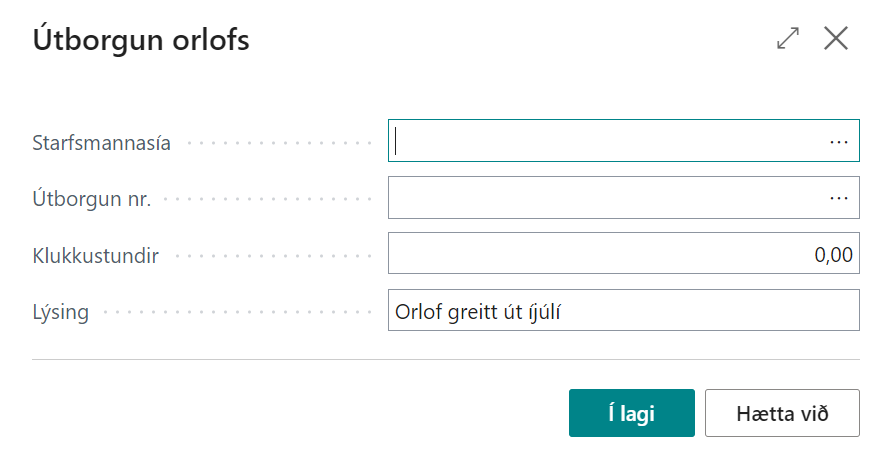Viewport: 890px width, 468px height.
Task: Expand the dialog to full screen
Action: pos(788,39)
